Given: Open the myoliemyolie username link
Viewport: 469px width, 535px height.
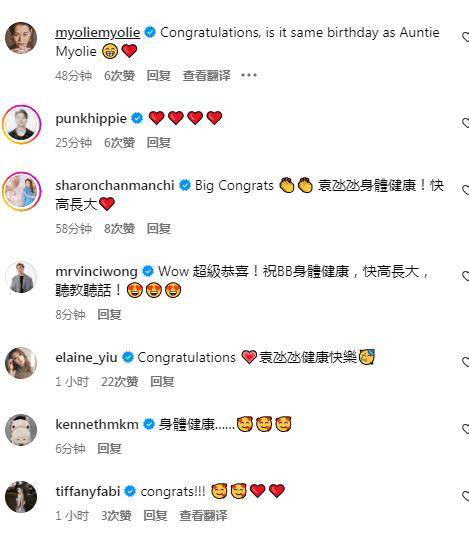Looking at the screenshot, I should point(98,33).
